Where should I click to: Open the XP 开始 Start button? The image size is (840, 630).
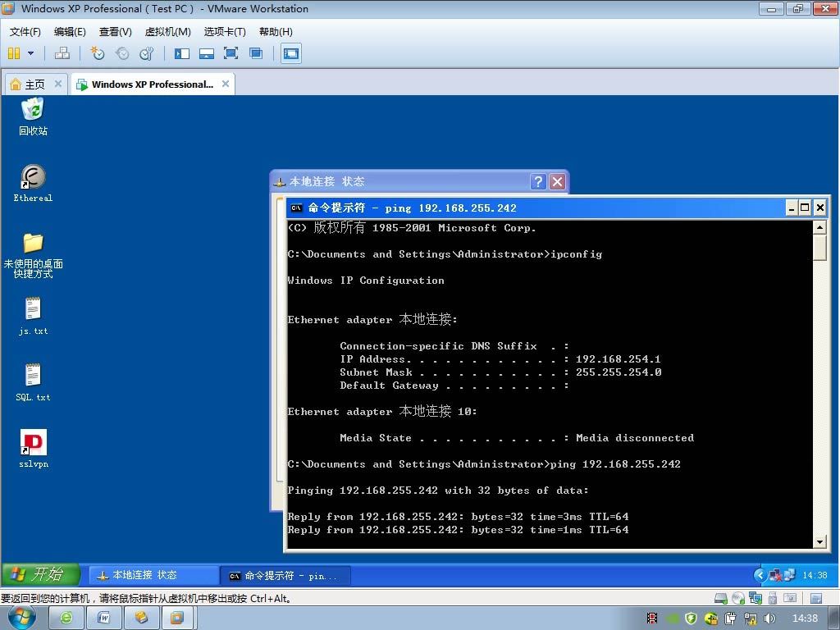coord(41,575)
